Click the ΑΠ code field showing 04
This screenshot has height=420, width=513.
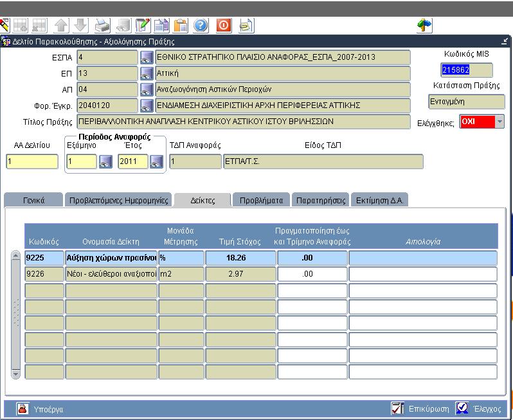107,89
